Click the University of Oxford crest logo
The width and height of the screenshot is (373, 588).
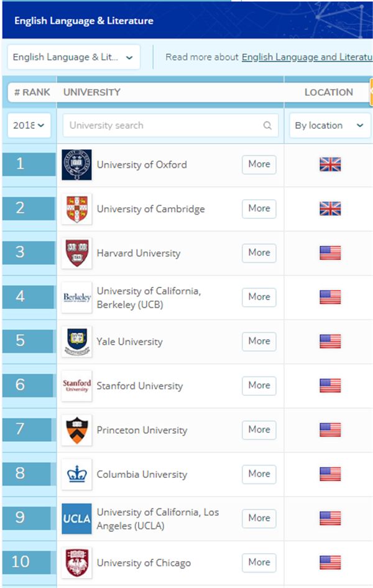point(76,165)
